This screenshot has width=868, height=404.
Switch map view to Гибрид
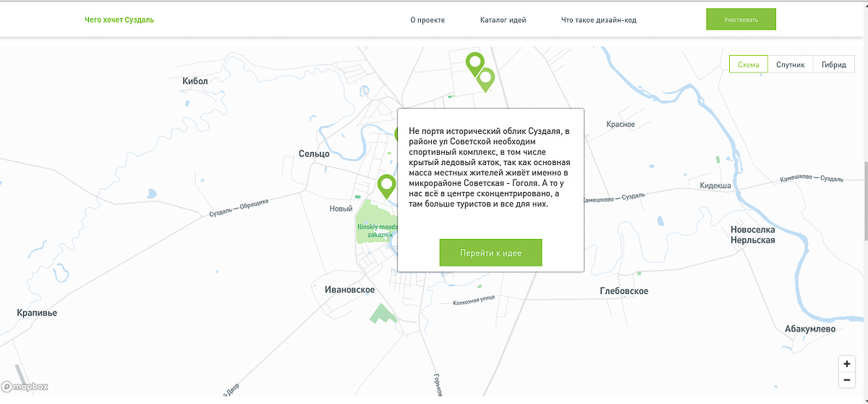pyautogui.click(x=834, y=64)
